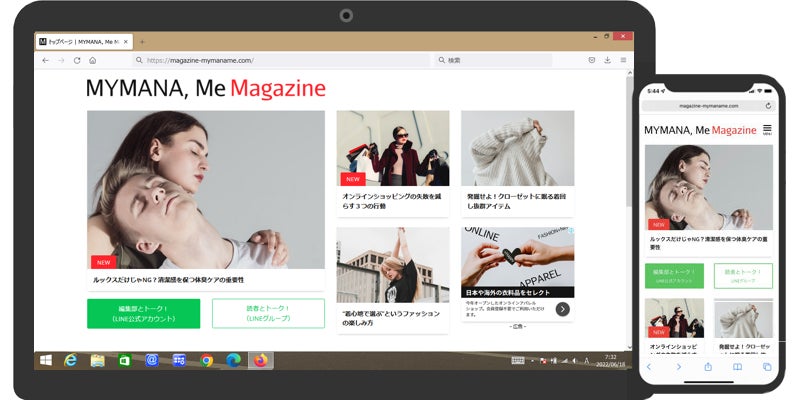Click the desktop browser URL address bar
Viewport: 800px width, 400px height.
280,60
